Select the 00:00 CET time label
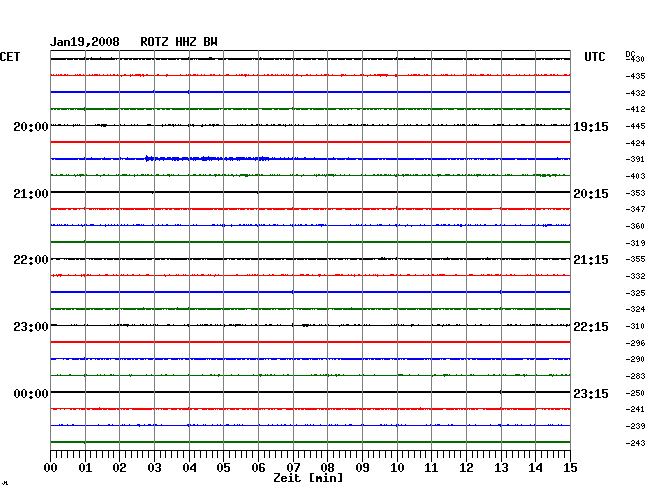Viewport: 650px width, 494px height. 31,393
